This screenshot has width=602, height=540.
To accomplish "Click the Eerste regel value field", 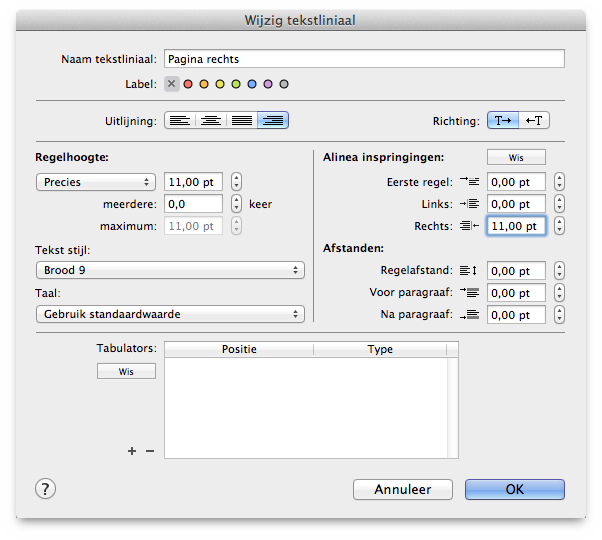I will coord(516,182).
